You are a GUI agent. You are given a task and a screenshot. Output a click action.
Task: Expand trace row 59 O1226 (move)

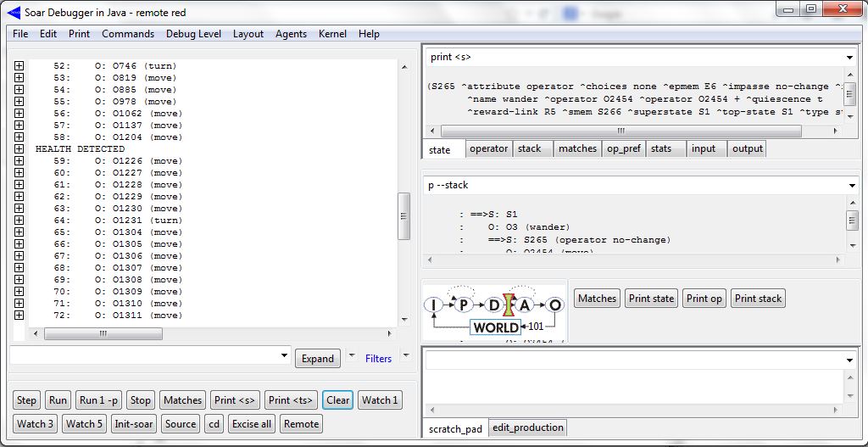[x=19, y=161]
